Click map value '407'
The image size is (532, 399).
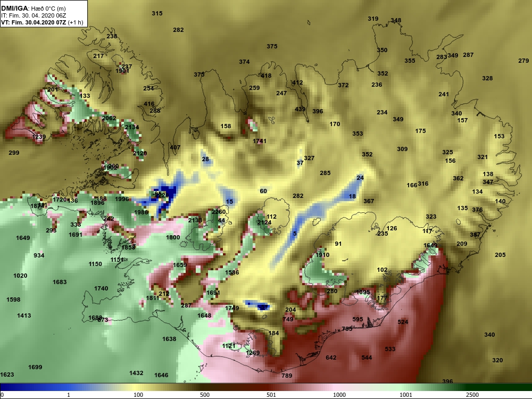(175, 147)
